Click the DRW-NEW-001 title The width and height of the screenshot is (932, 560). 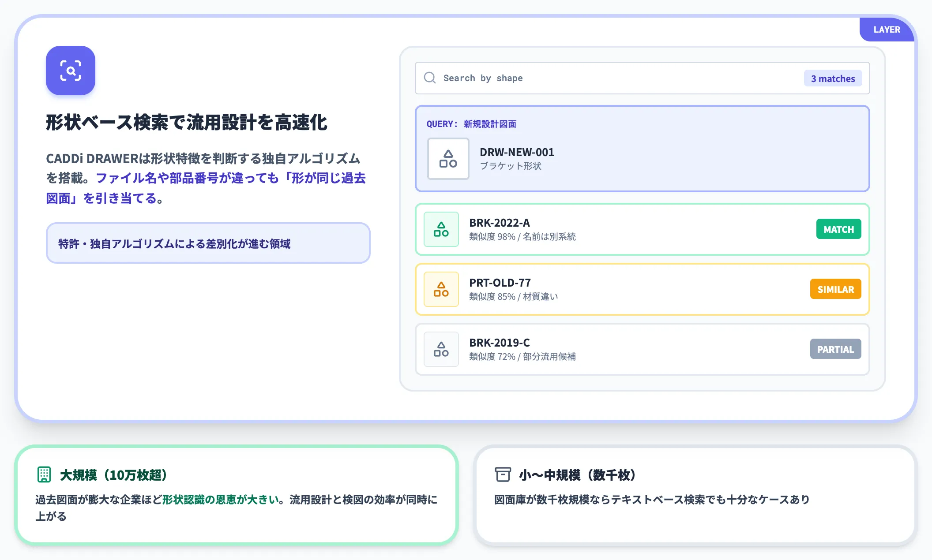tap(517, 152)
